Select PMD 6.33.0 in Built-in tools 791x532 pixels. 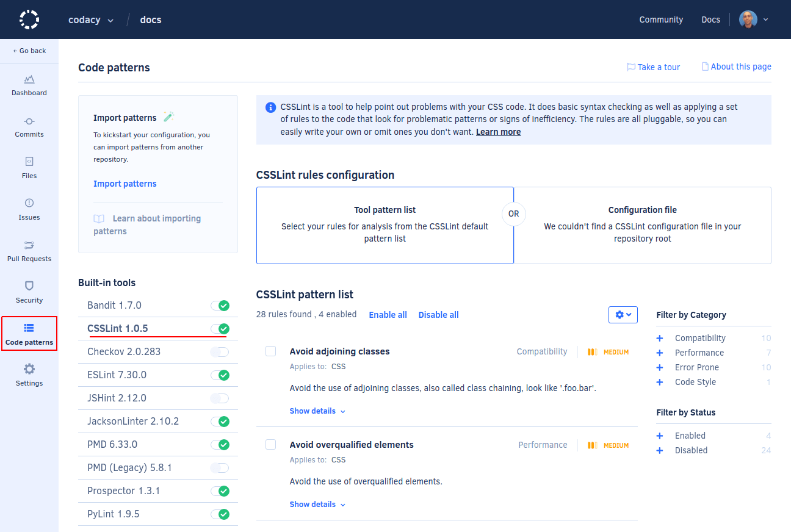tap(112, 444)
